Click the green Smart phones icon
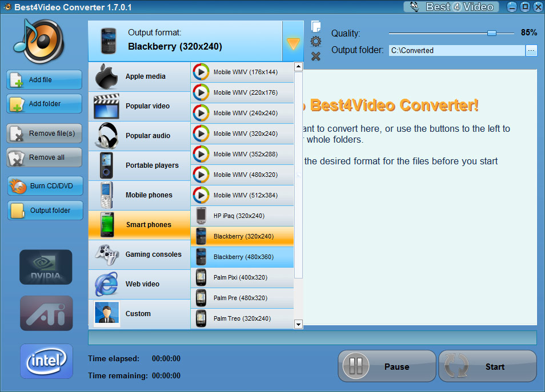 (107, 225)
